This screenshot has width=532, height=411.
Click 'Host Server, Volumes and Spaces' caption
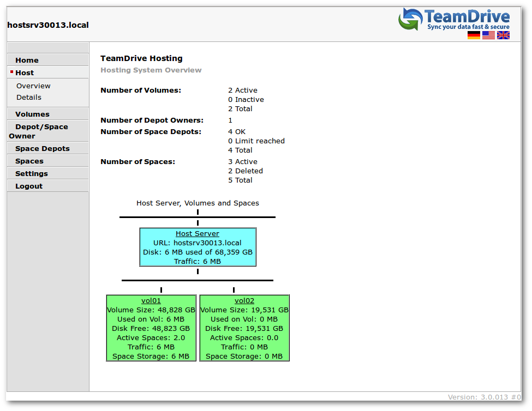click(198, 203)
